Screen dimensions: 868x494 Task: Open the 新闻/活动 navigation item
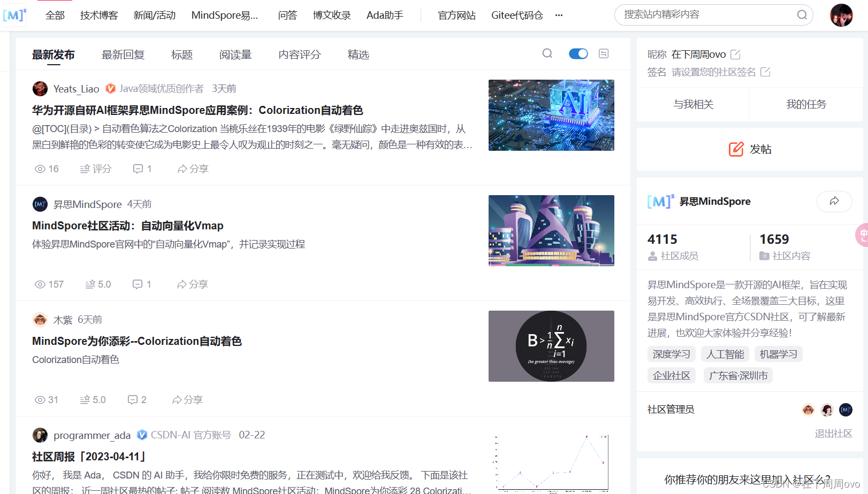[155, 16]
